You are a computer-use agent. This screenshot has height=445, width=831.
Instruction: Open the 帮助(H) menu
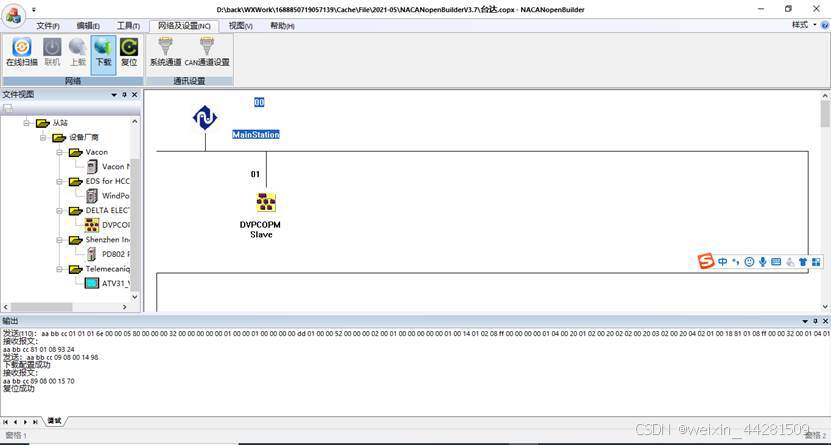point(282,26)
